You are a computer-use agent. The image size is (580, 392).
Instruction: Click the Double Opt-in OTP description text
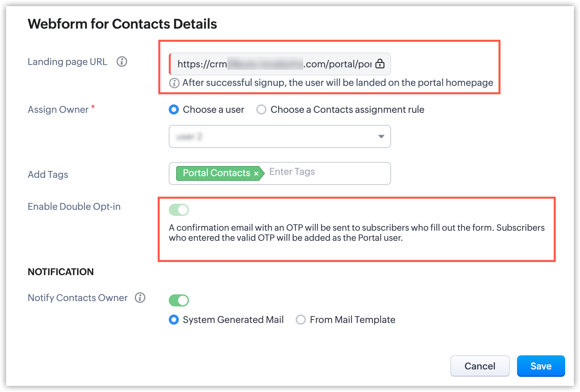(356, 233)
